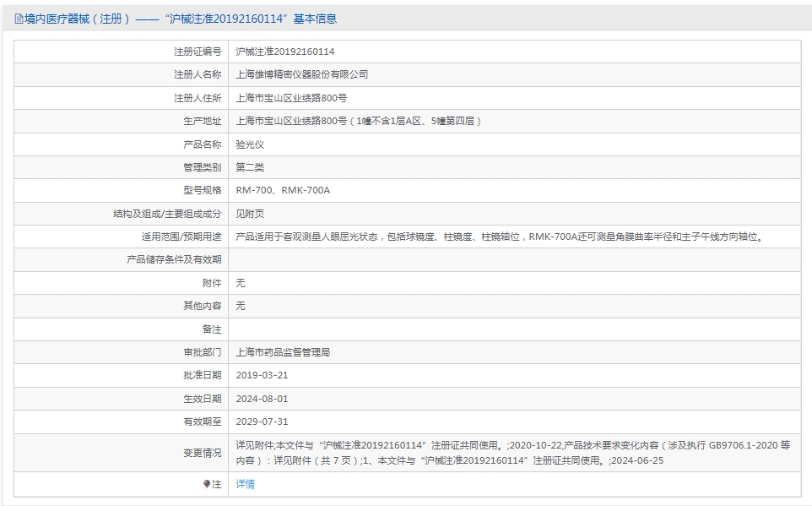Select the 见附页 value
812x506 pixels.
(250, 214)
